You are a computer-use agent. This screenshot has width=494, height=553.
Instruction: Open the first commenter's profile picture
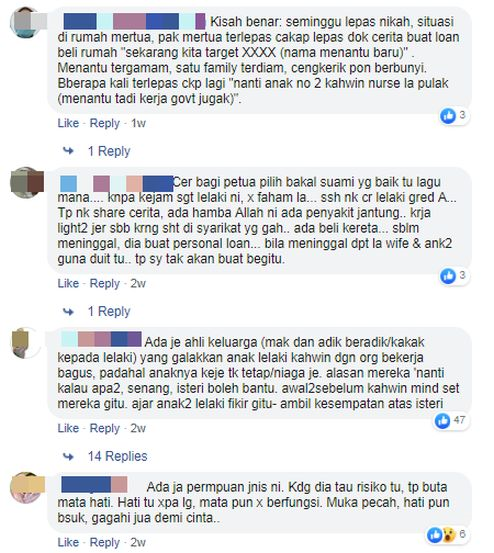[27, 22]
